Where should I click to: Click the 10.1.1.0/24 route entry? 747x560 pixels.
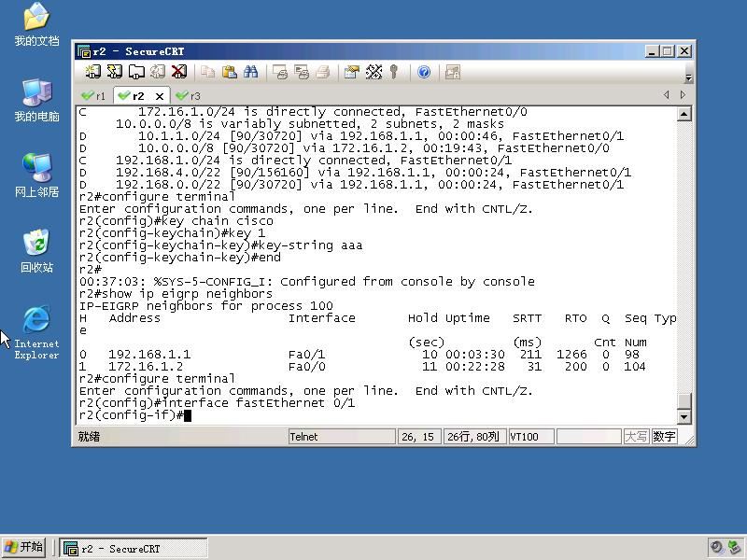pos(352,136)
